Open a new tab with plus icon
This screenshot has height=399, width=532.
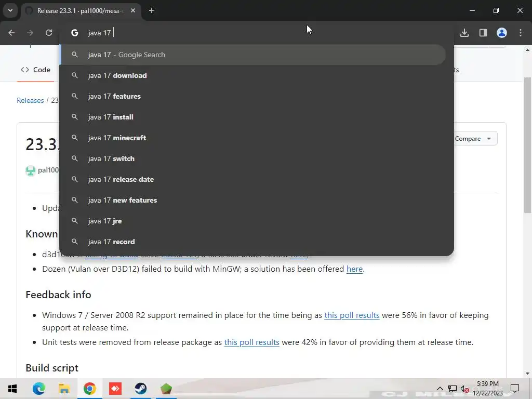tap(152, 10)
